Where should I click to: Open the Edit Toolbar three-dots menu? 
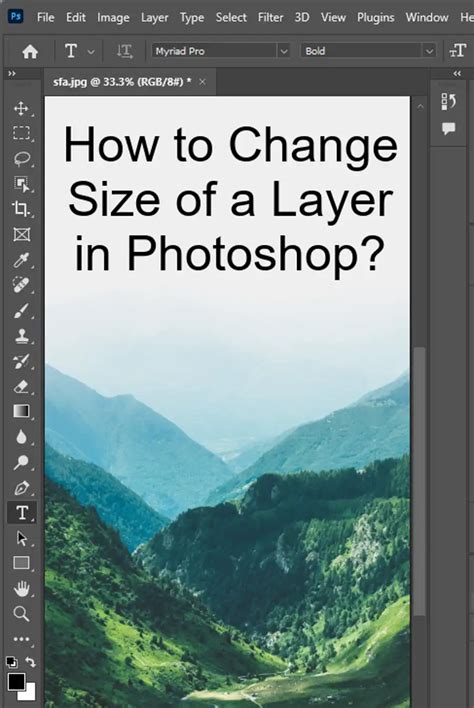[x=21, y=639]
